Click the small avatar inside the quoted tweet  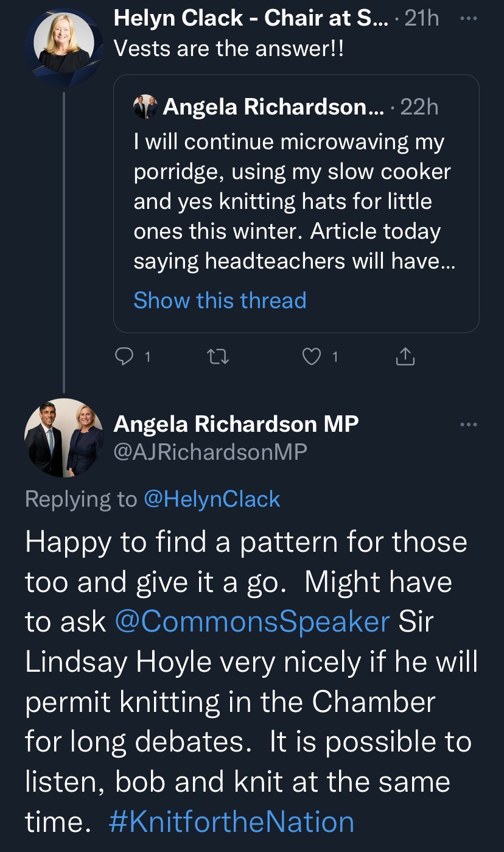pyautogui.click(x=145, y=107)
